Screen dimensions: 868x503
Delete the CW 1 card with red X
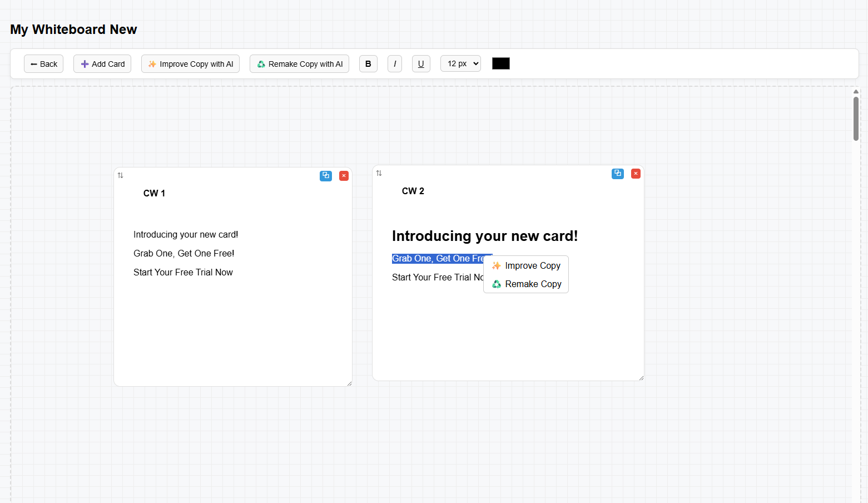pyautogui.click(x=344, y=176)
